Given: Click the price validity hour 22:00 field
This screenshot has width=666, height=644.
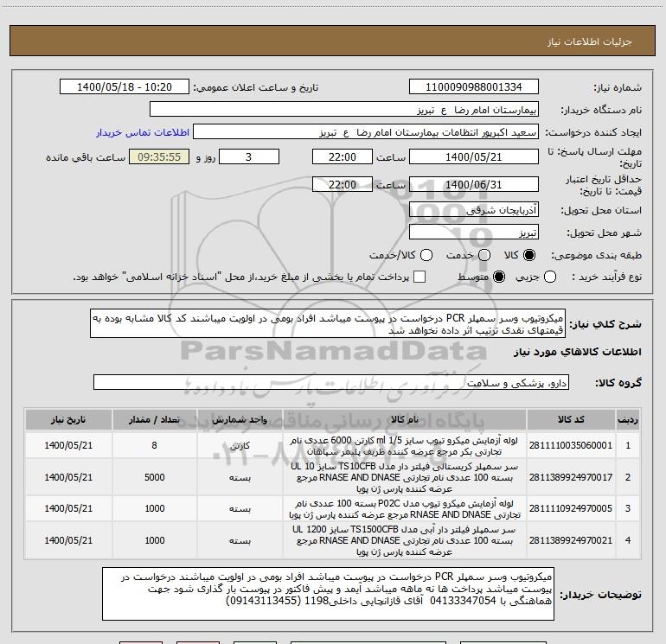Looking at the screenshot, I should coord(343,185).
